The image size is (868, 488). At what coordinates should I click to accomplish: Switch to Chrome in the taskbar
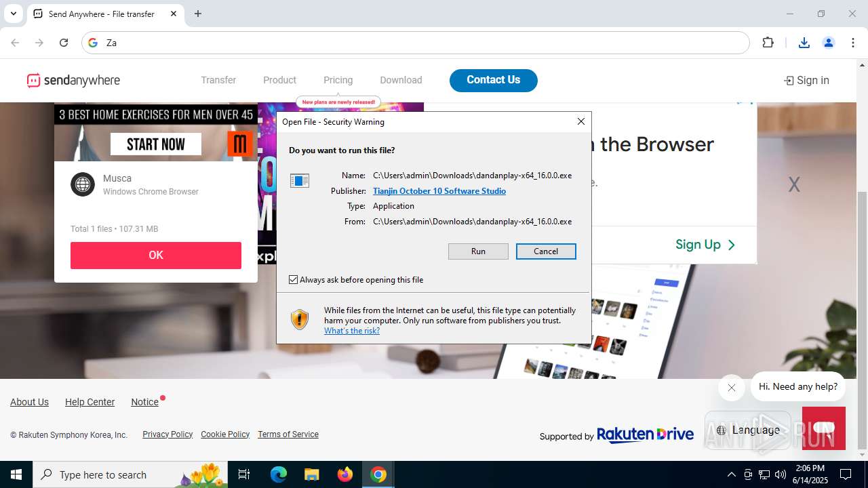[x=378, y=474]
